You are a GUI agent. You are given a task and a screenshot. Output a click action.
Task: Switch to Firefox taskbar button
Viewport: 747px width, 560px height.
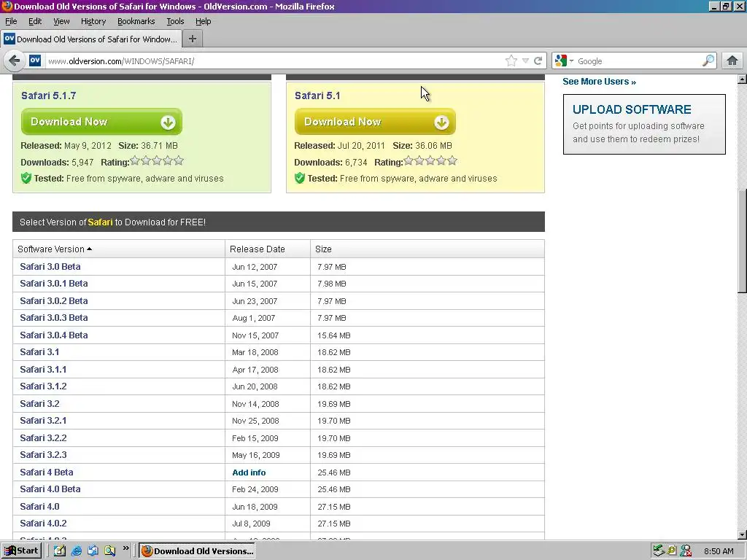(x=197, y=551)
